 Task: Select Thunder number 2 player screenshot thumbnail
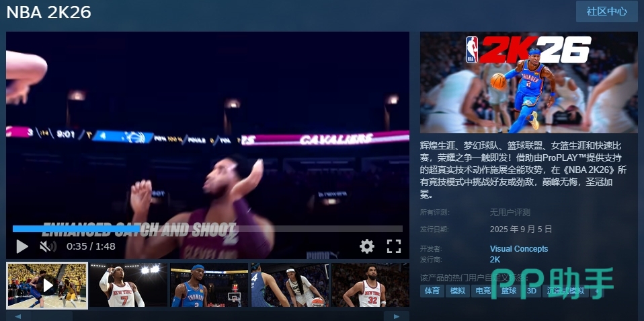click(x=209, y=285)
